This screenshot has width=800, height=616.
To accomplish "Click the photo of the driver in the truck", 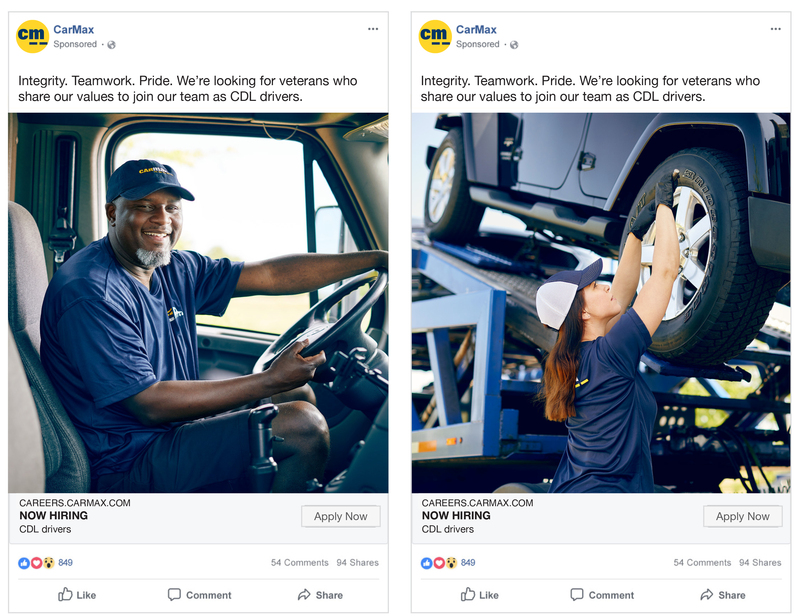I will (x=200, y=300).
